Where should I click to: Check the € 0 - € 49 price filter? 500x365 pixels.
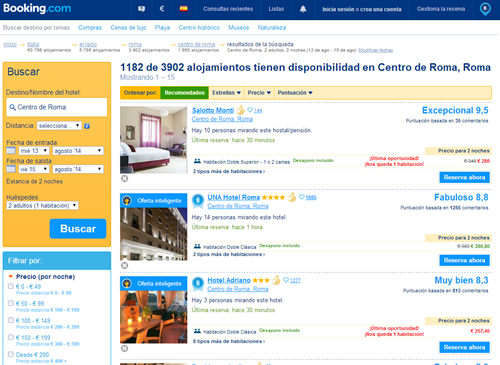pyautogui.click(x=11, y=286)
